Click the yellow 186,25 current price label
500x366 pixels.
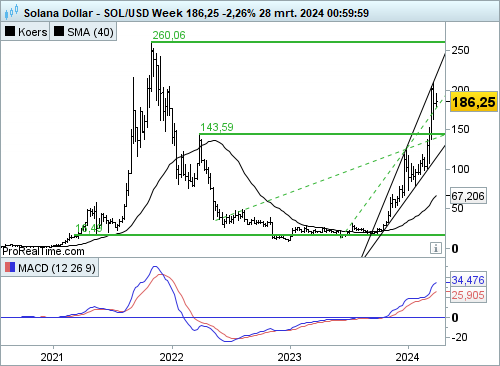473,102
